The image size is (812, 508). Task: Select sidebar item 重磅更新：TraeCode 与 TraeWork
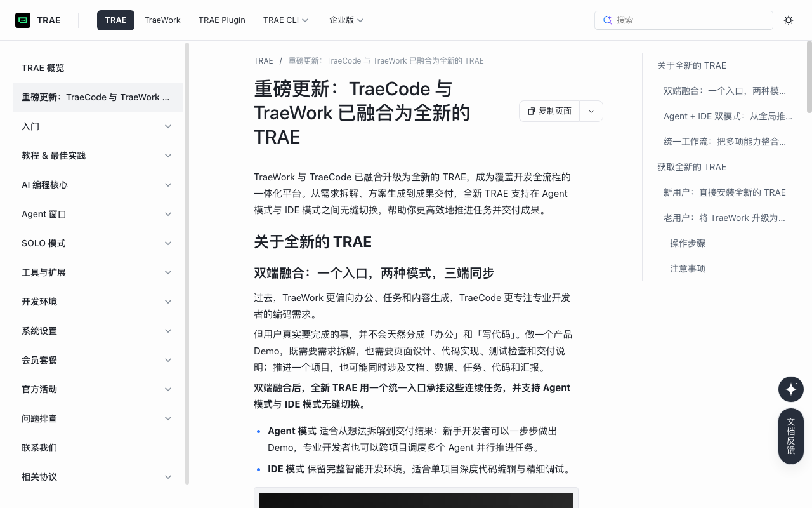click(x=98, y=97)
